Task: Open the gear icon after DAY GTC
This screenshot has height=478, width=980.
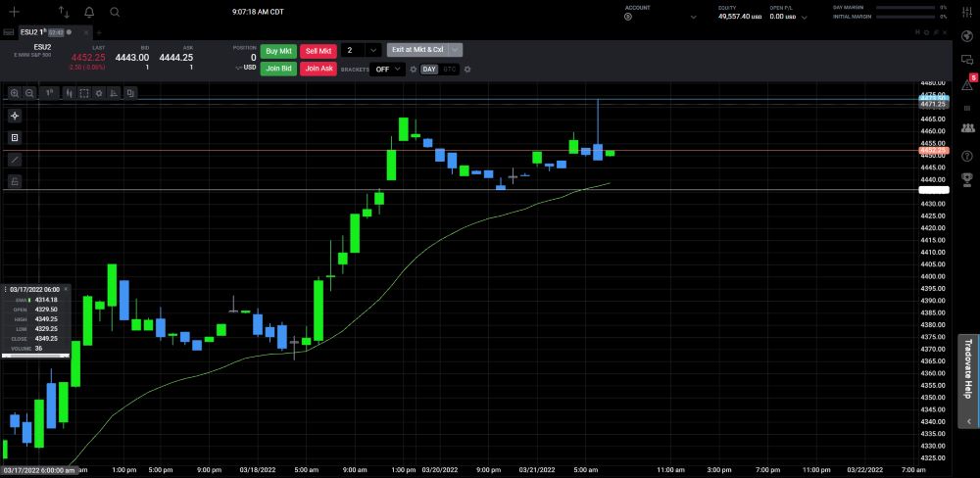Action: [x=467, y=70]
